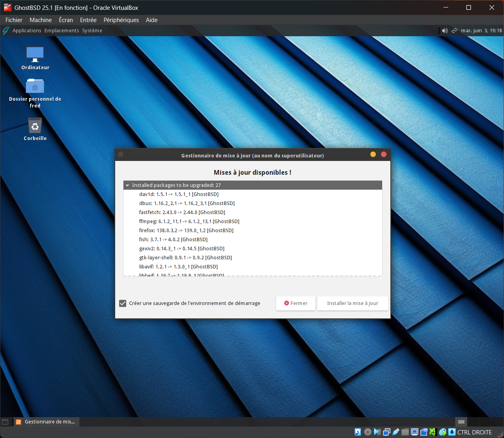504x438 pixels.
Task: Open the Fichier menu
Action: 14,20
